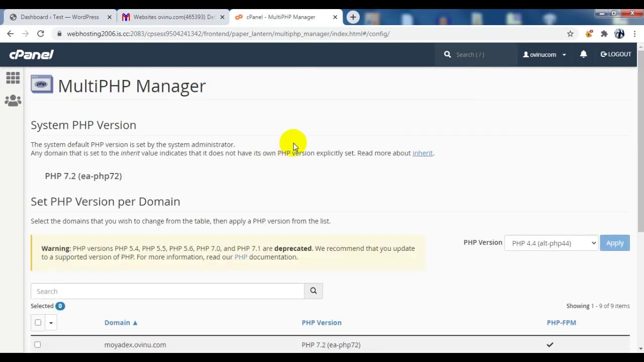
Task: Switch to cPanel MultiPHP Manager tab
Action: pos(286,17)
